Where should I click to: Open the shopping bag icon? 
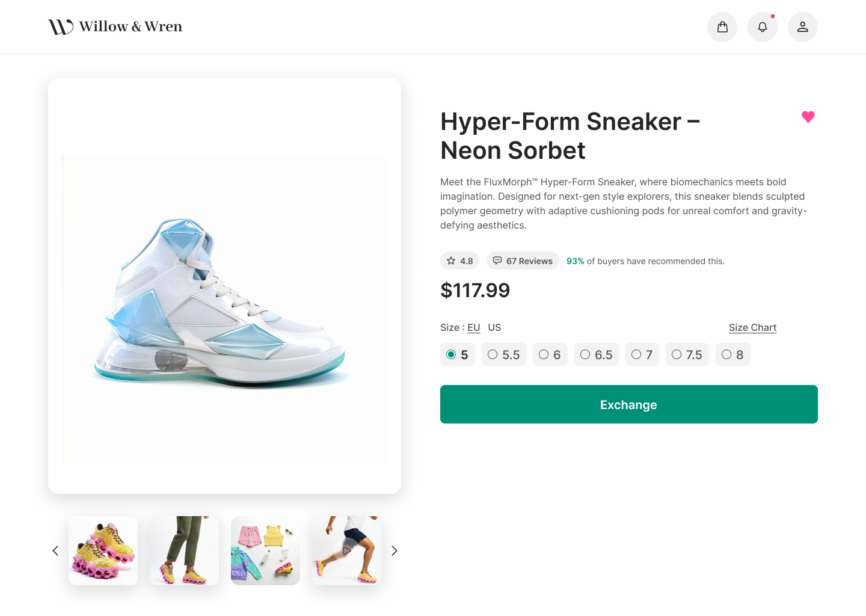point(722,26)
